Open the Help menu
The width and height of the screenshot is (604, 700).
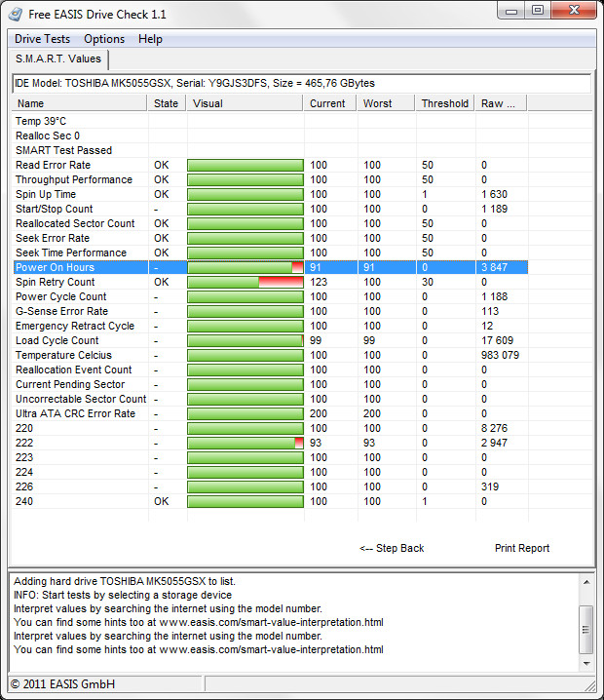pyautogui.click(x=150, y=39)
